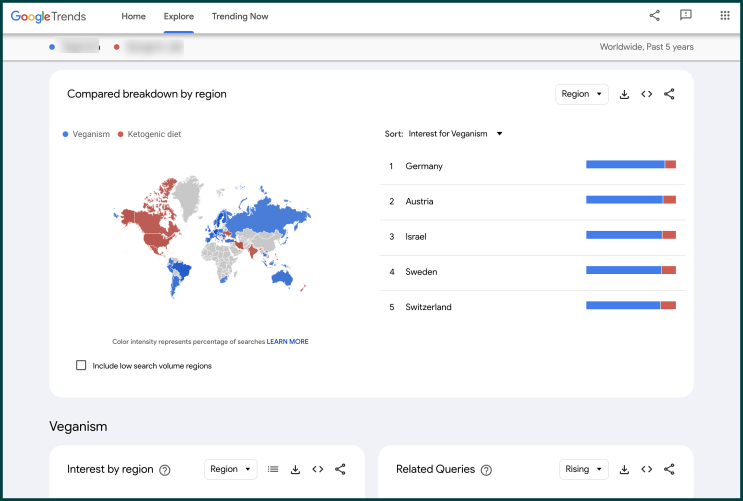
Task: Click the Google Trends logo
Action: (48, 17)
